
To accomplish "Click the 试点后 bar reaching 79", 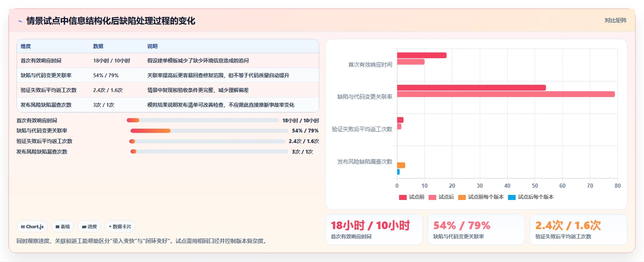I will pyautogui.click(x=506, y=94).
